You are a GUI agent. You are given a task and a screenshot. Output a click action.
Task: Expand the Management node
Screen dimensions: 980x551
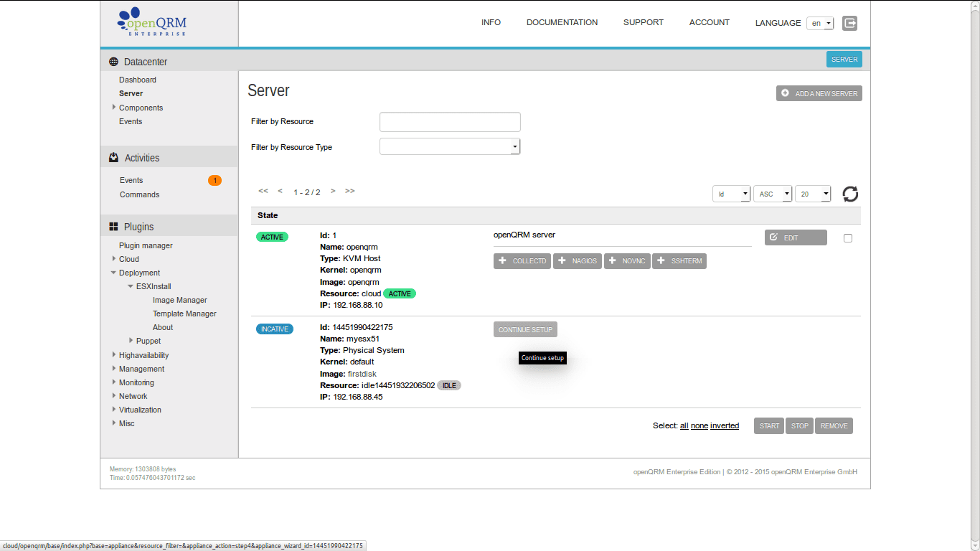click(113, 368)
